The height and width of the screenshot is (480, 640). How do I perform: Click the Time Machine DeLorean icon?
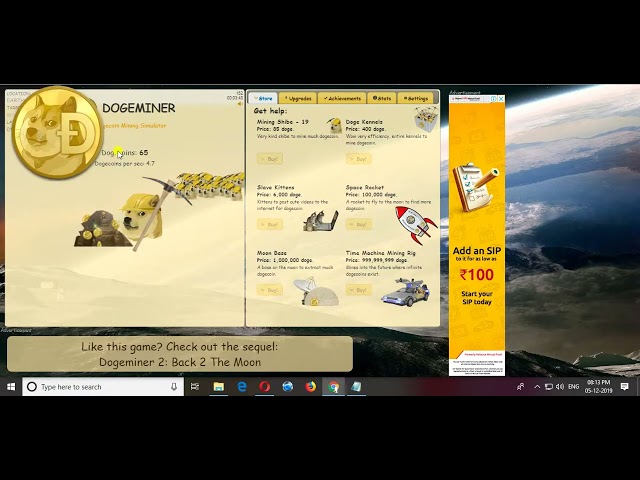click(405, 291)
